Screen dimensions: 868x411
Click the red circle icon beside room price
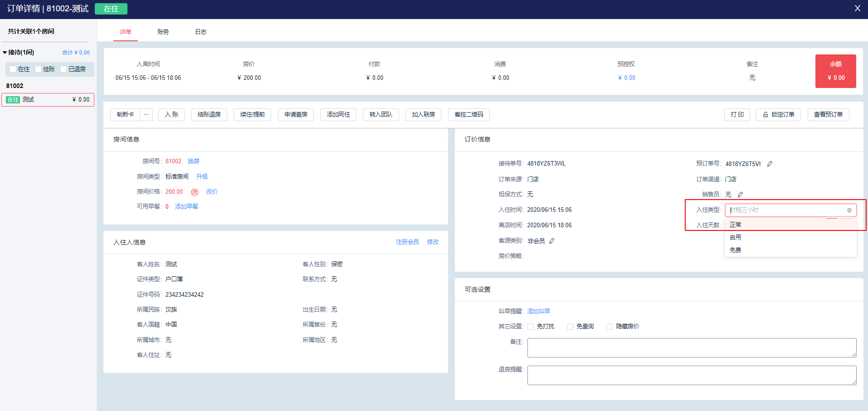tap(195, 192)
